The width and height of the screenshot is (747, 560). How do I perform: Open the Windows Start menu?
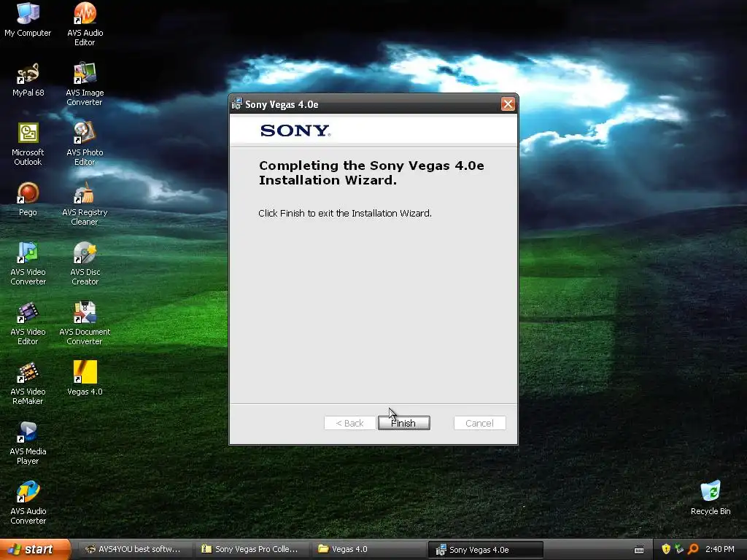pyautogui.click(x=34, y=549)
